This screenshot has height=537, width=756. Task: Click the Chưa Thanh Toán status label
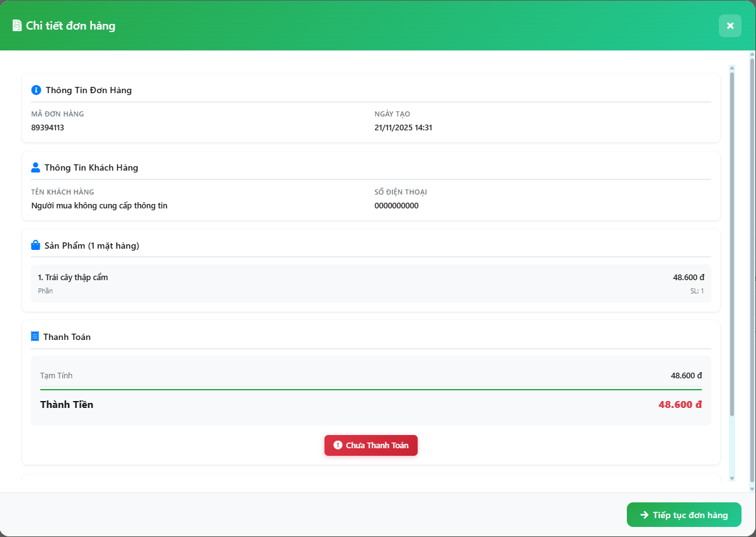tap(377, 445)
